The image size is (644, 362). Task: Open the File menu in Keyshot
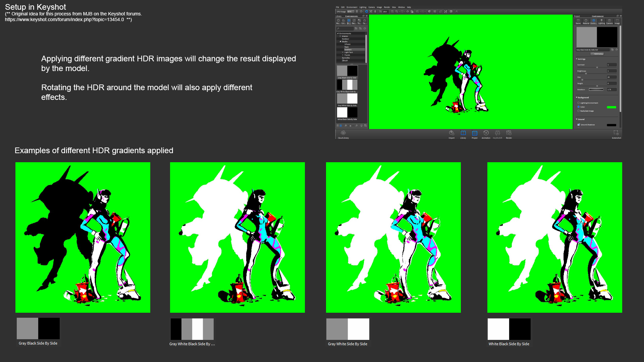point(337,7)
